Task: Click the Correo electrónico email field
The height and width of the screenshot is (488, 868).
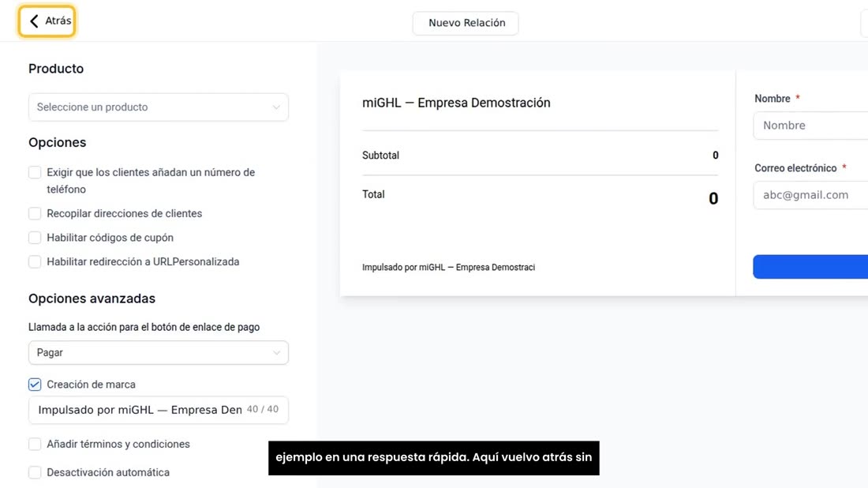Action: point(810,195)
